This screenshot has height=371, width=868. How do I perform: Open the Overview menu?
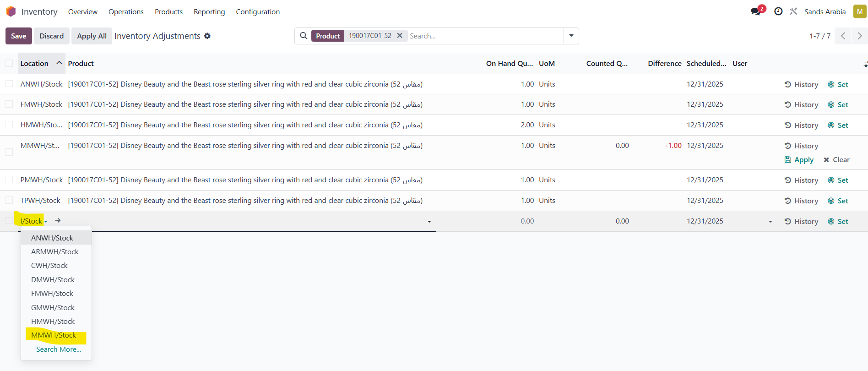click(x=83, y=11)
